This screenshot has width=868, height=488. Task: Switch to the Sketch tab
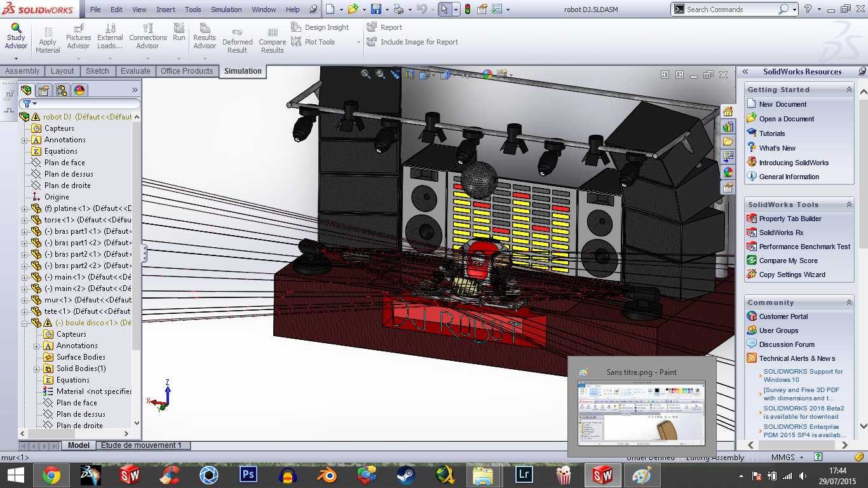[x=97, y=71]
